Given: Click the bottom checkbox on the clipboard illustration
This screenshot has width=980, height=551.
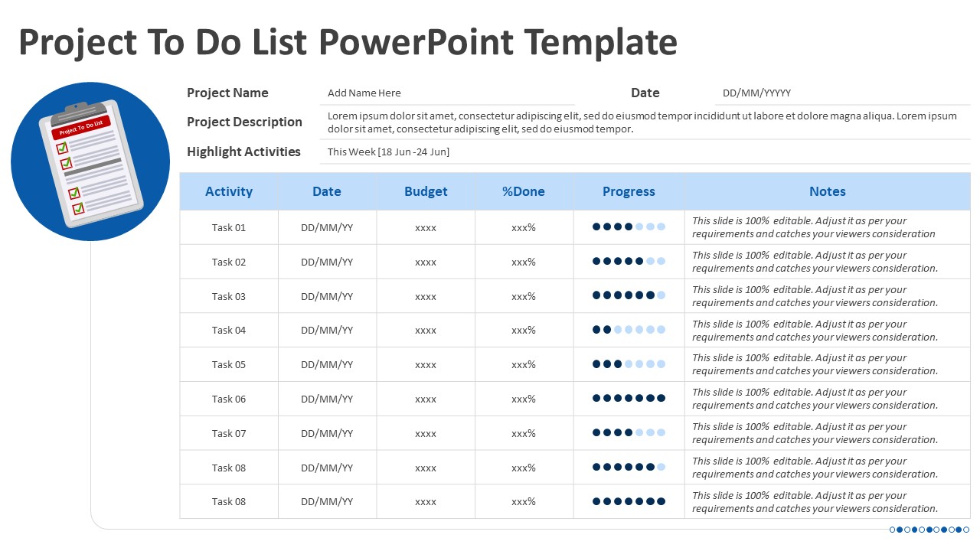Looking at the screenshot, I should point(78,208).
